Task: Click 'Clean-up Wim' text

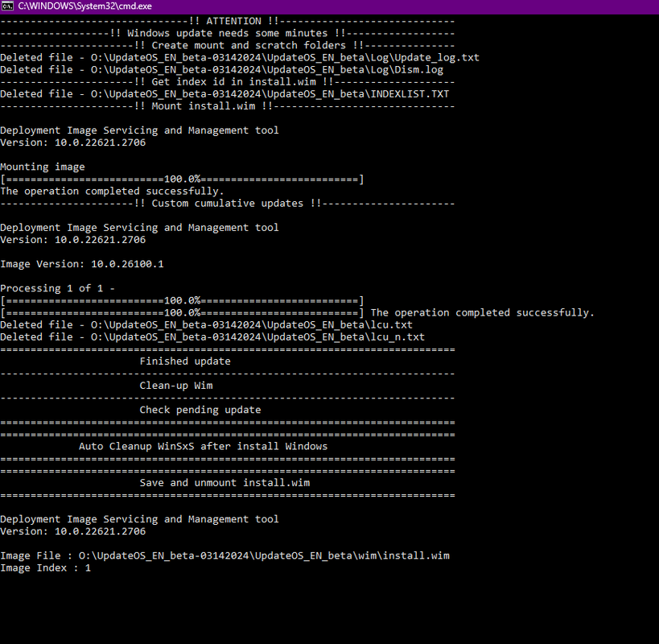Action: tap(176, 386)
